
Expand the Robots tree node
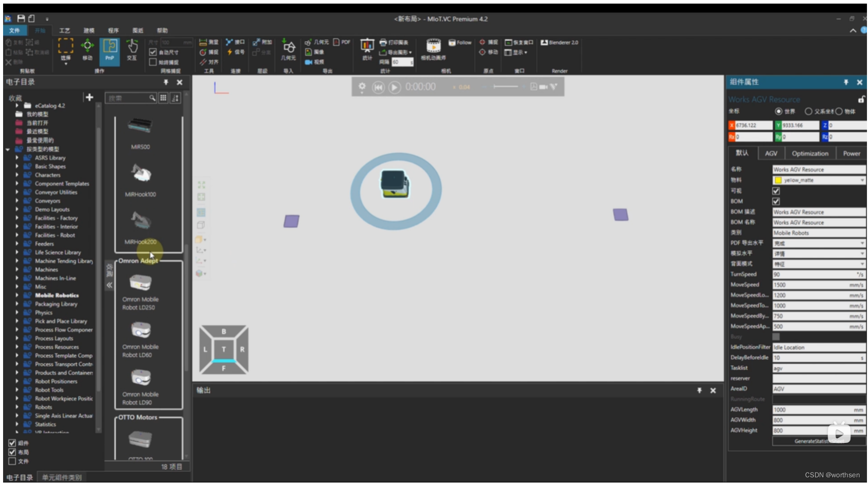[x=17, y=407]
